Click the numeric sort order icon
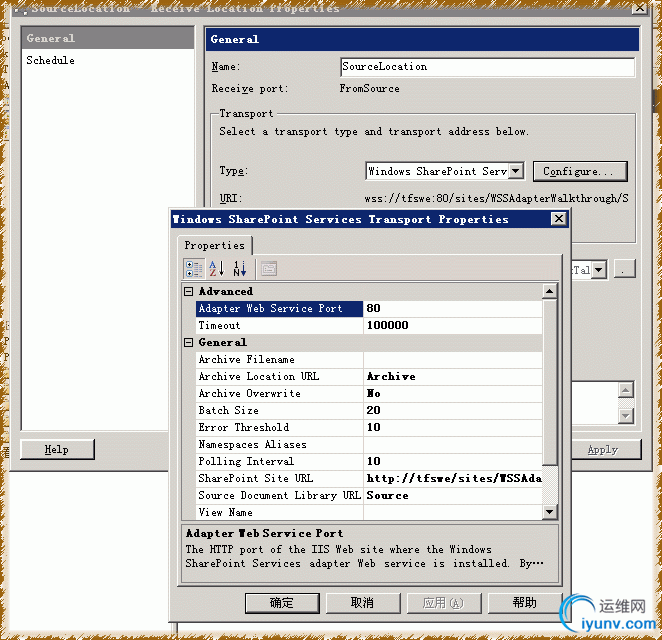The width and height of the screenshot is (662, 640). (240, 268)
